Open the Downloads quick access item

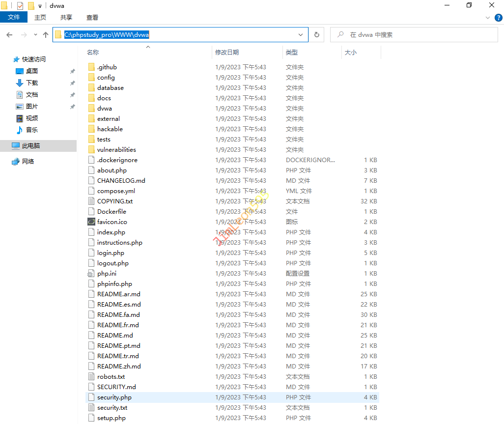[31, 83]
